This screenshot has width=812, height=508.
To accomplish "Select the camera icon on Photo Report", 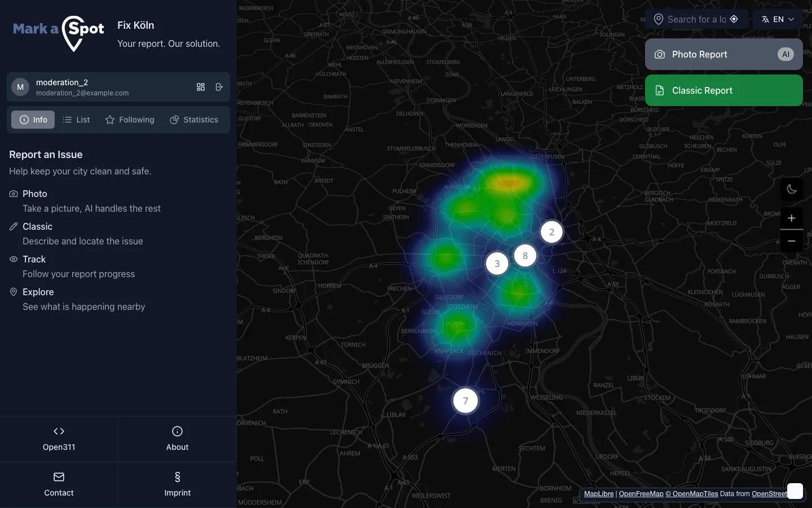I will (x=659, y=54).
